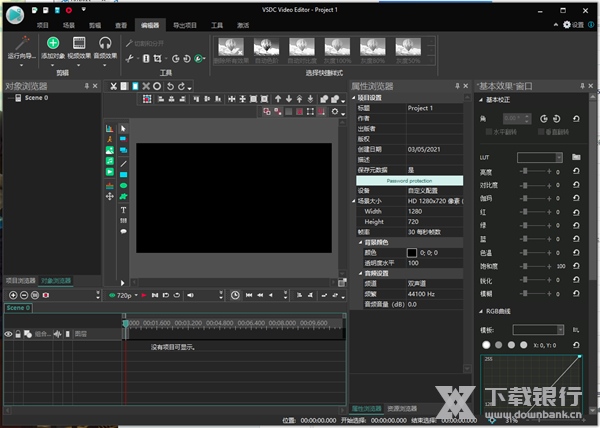Toggle the eye visibility icon in timeline header
The width and height of the screenshot is (600, 428).
9,334
